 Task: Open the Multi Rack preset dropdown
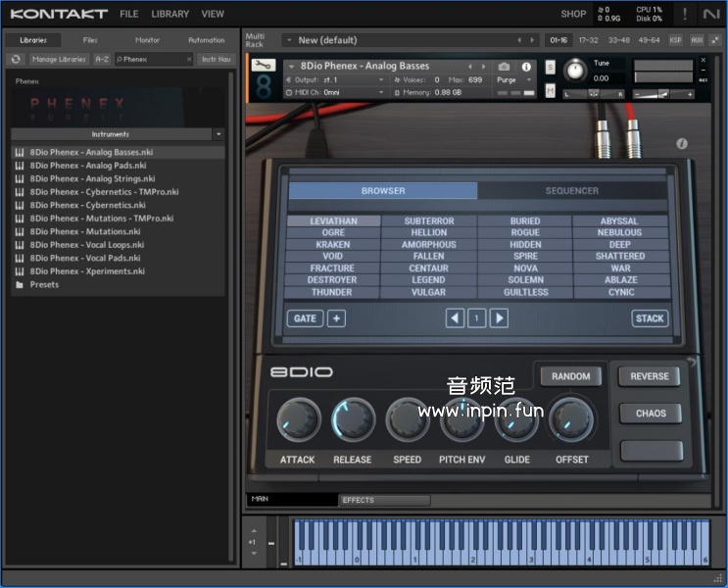tap(288, 40)
